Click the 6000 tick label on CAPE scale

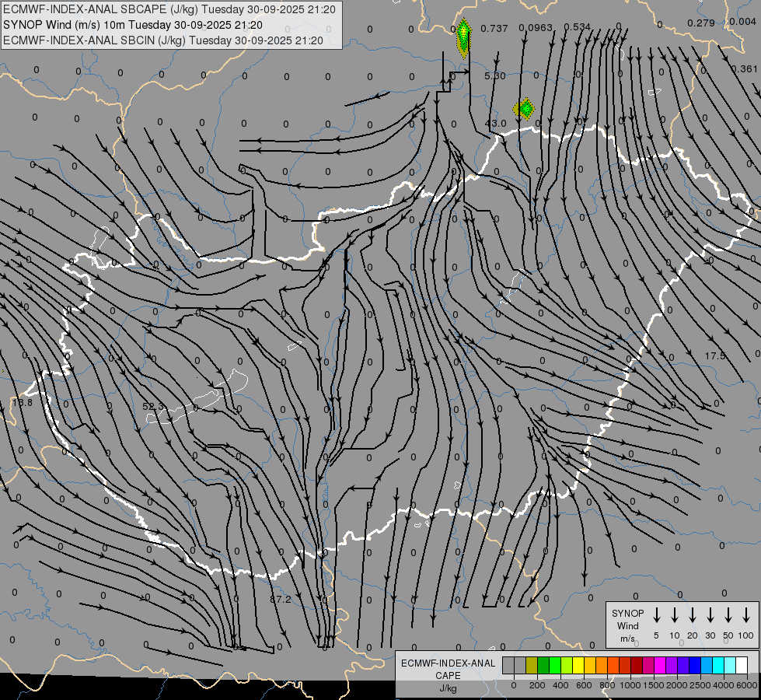(747, 685)
